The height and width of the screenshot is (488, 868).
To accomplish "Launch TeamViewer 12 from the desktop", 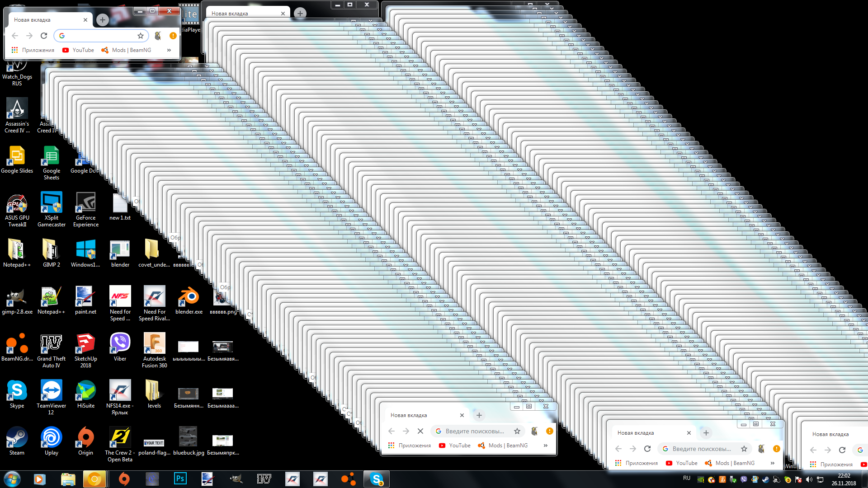I will click(51, 390).
